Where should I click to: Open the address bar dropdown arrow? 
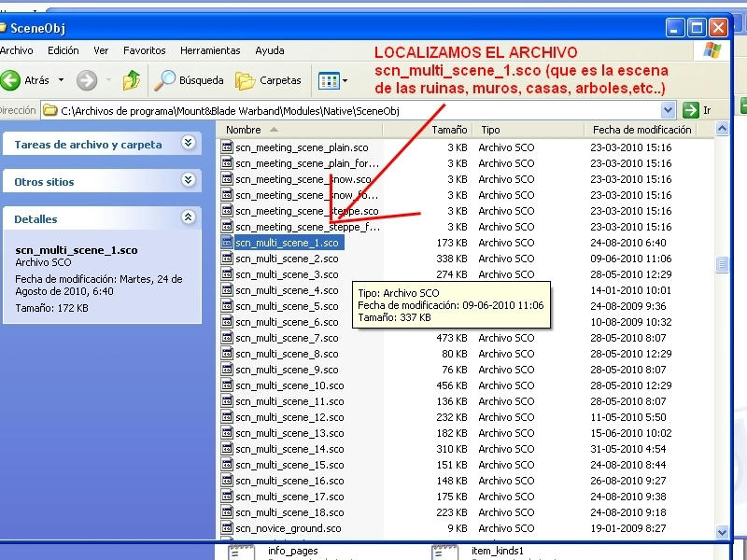[669, 110]
